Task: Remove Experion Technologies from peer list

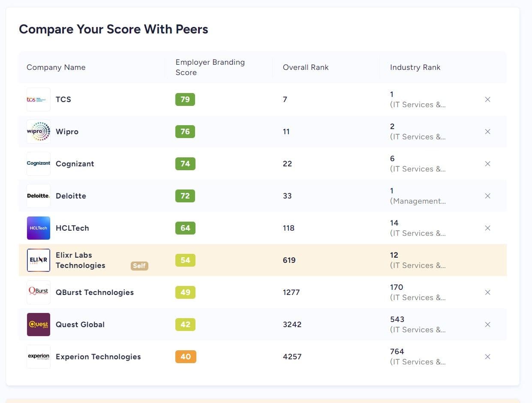Action: coord(487,357)
